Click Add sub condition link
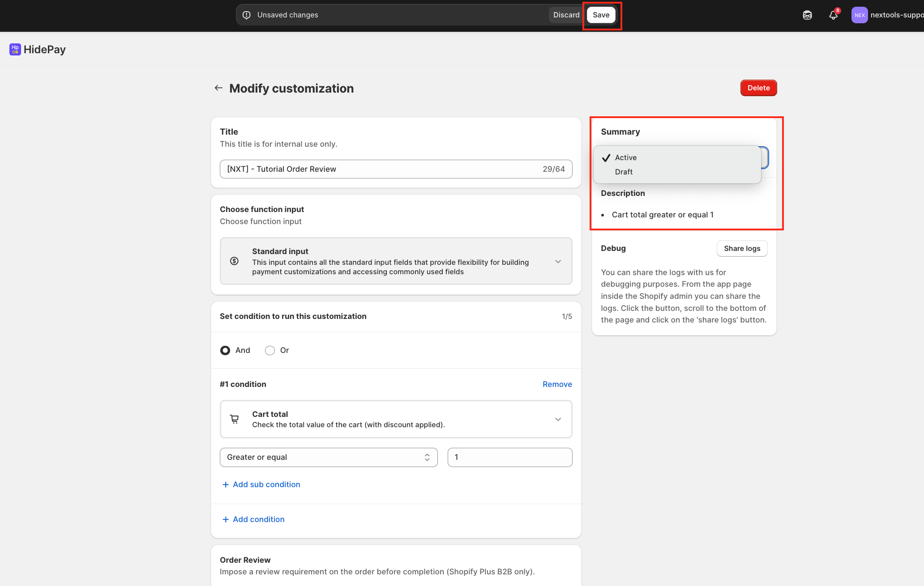Image resolution: width=924 pixels, height=586 pixels. point(266,484)
